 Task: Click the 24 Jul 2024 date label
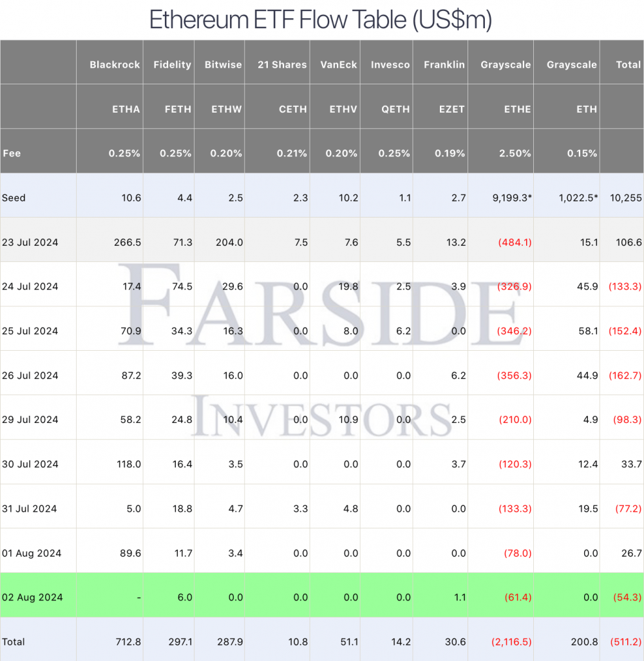coord(30,286)
